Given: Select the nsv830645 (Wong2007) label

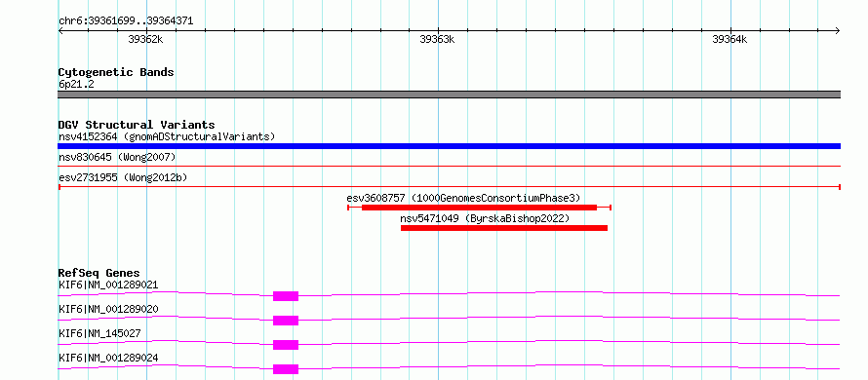Looking at the screenshot, I should (x=117, y=158).
